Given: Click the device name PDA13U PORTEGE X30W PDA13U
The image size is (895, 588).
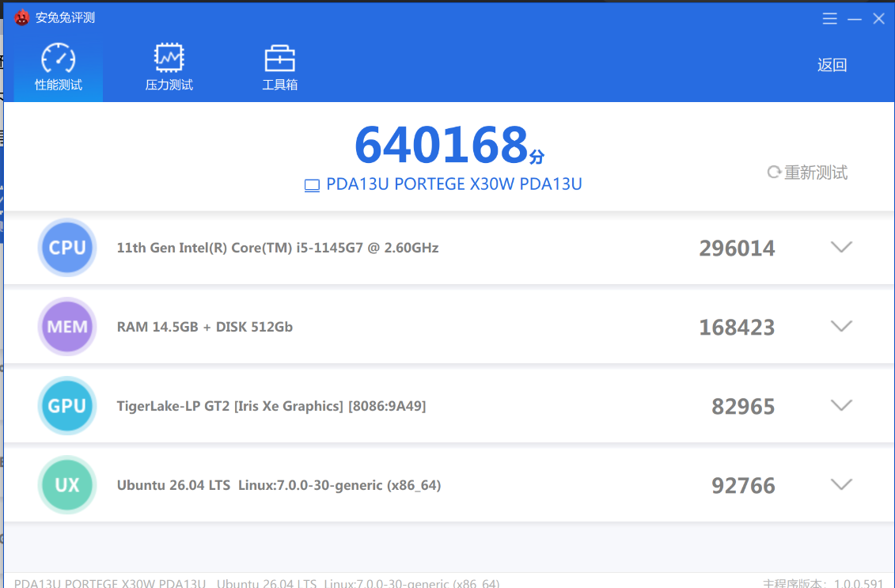Looking at the screenshot, I should [x=453, y=184].
